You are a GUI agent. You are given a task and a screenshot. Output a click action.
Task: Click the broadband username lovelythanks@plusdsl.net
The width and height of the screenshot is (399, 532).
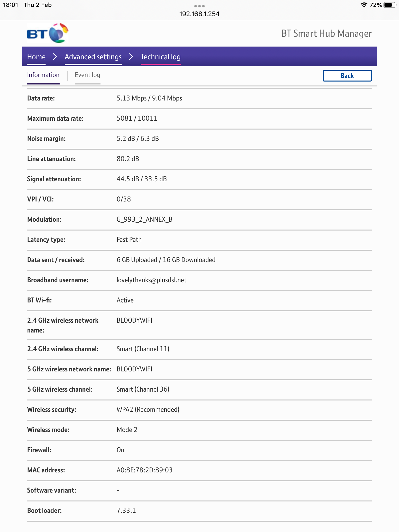click(x=151, y=280)
